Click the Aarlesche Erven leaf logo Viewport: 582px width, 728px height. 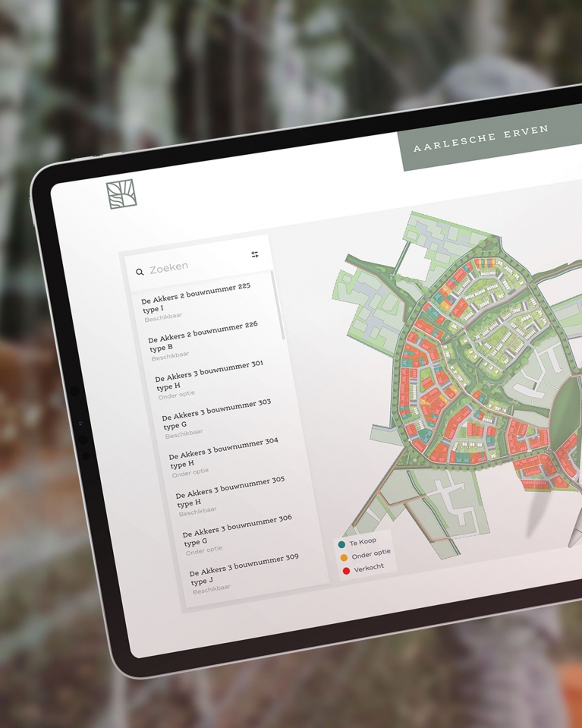click(x=121, y=194)
